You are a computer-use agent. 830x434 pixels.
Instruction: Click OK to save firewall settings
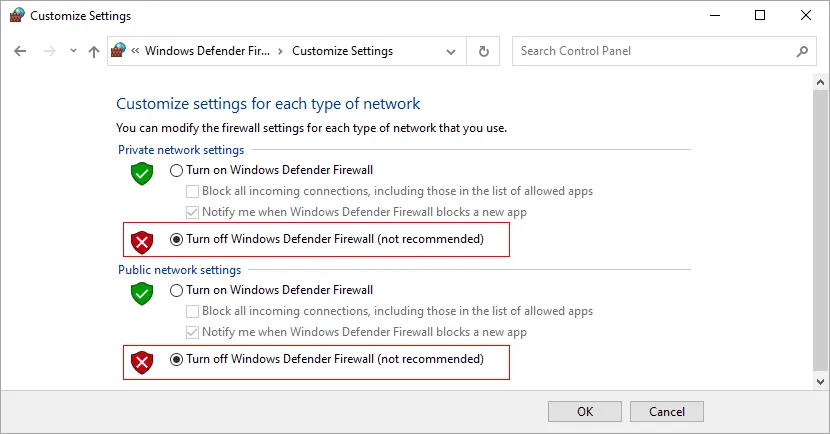(x=585, y=412)
